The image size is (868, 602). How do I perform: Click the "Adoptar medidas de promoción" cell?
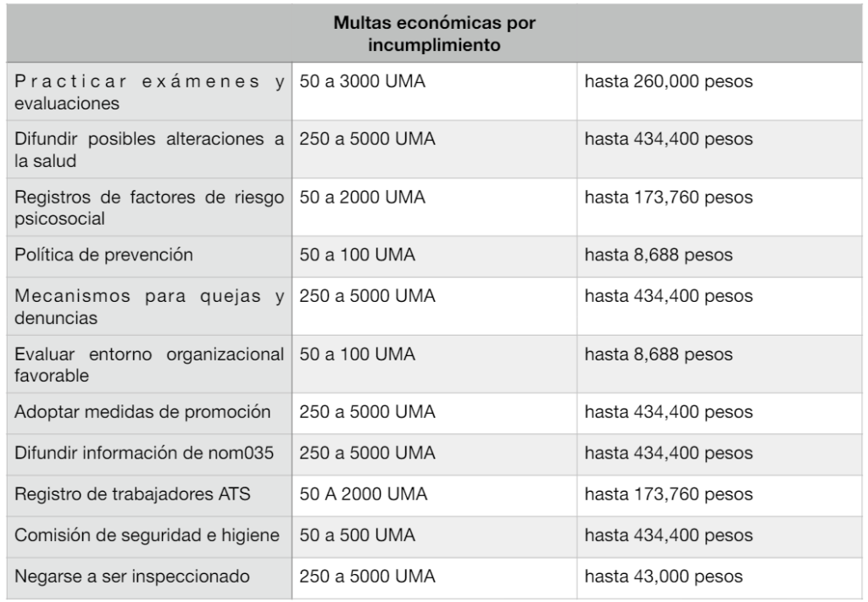142,413
